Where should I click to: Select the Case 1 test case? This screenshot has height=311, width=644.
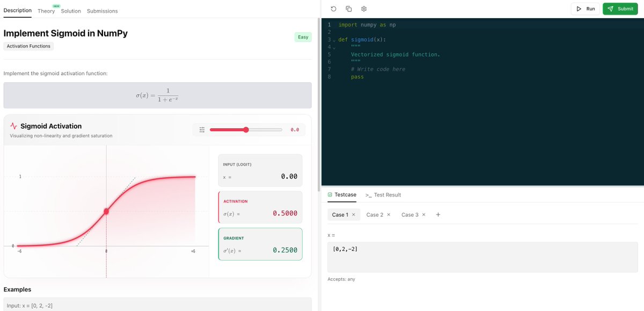pos(340,215)
